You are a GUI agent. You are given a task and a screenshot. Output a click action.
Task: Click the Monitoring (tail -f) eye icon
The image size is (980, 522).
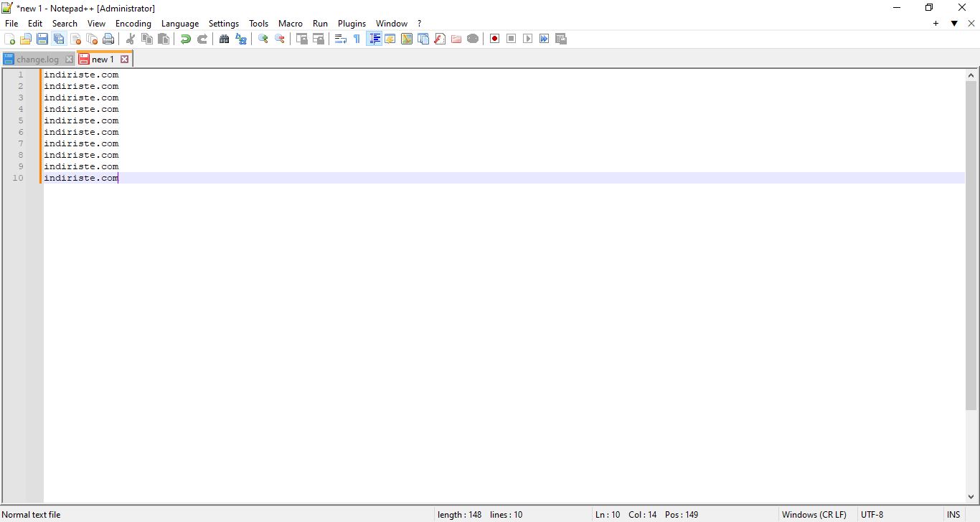point(473,39)
